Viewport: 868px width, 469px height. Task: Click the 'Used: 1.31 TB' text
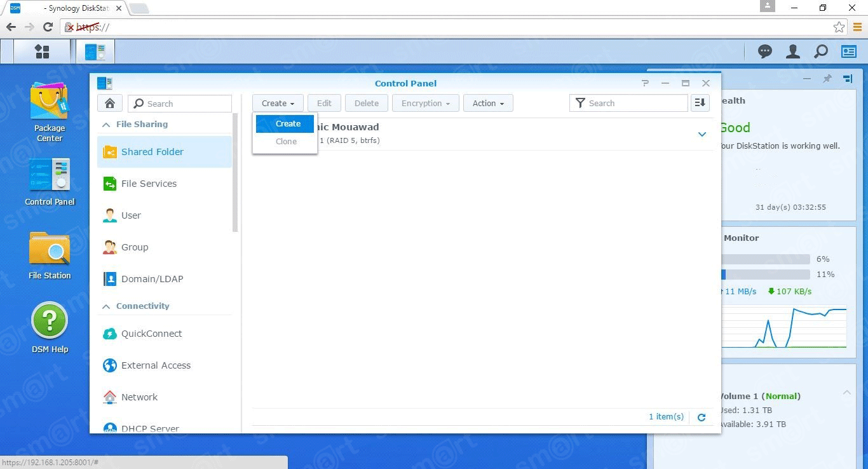(x=746, y=411)
